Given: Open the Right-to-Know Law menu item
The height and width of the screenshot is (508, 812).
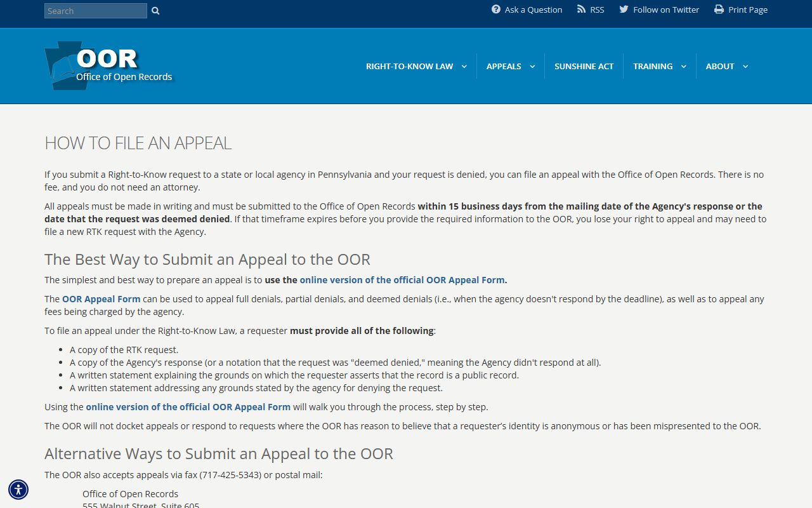Looking at the screenshot, I should click(x=409, y=66).
